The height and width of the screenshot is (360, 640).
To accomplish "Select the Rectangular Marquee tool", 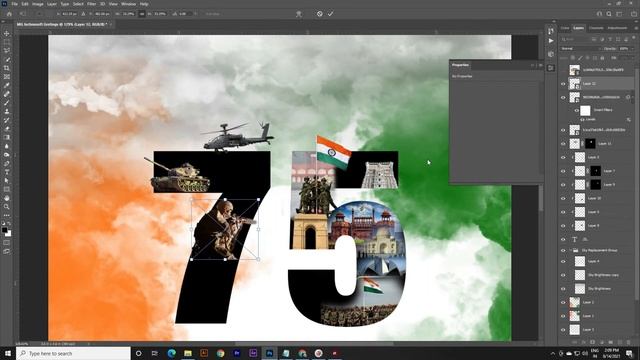I will [7, 42].
